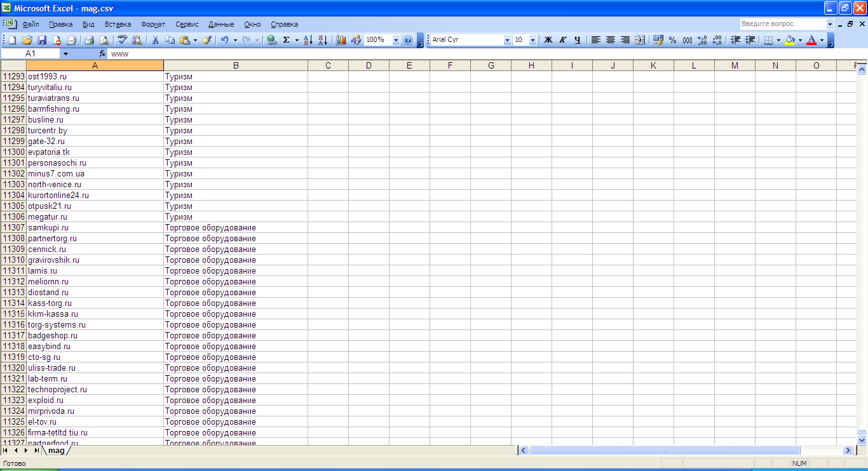Click the formula bar containing www

coord(486,54)
